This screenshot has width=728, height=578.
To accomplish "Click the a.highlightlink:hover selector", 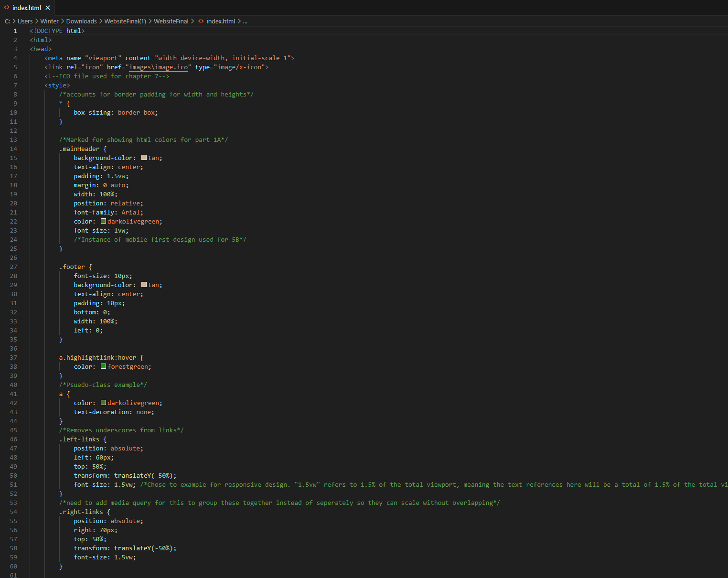I will pos(98,358).
